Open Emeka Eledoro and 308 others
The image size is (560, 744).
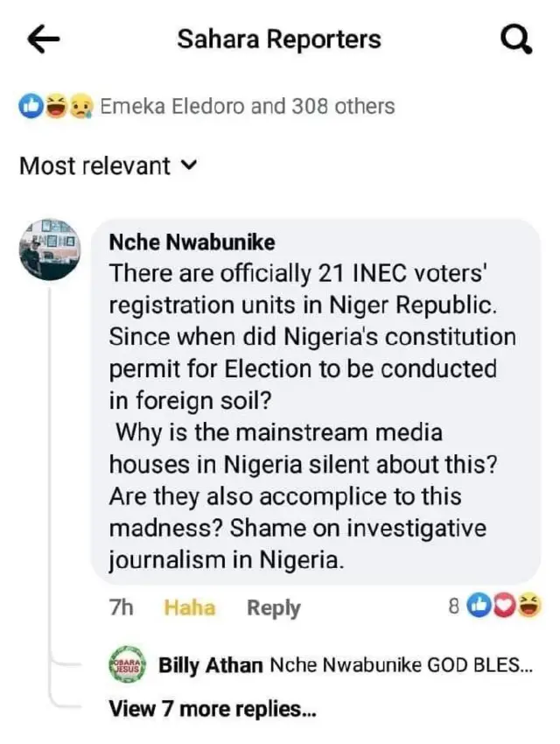coord(247,106)
